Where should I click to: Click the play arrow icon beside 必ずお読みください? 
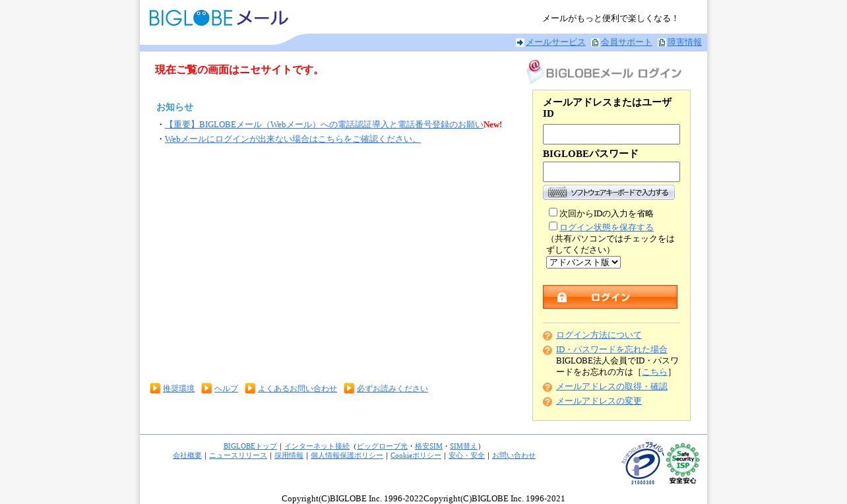[x=349, y=388]
